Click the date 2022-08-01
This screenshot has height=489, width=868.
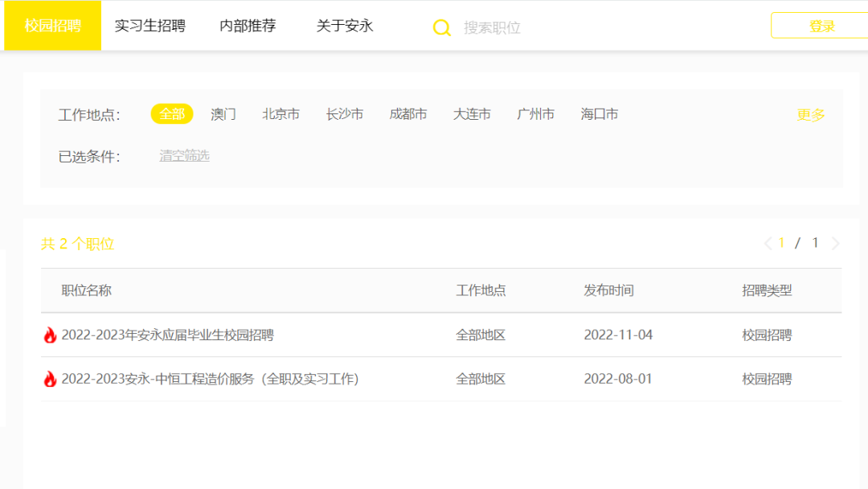pyautogui.click(x=618, y=379)
